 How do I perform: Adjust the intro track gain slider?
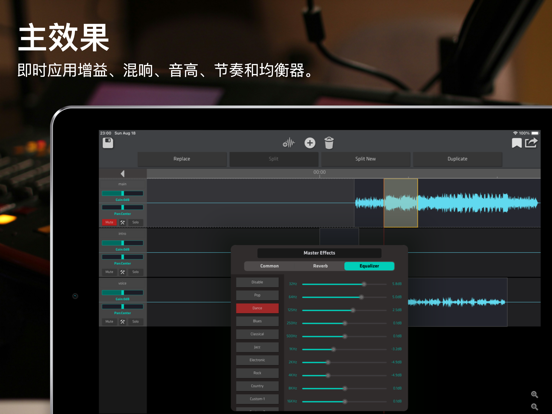123,243
